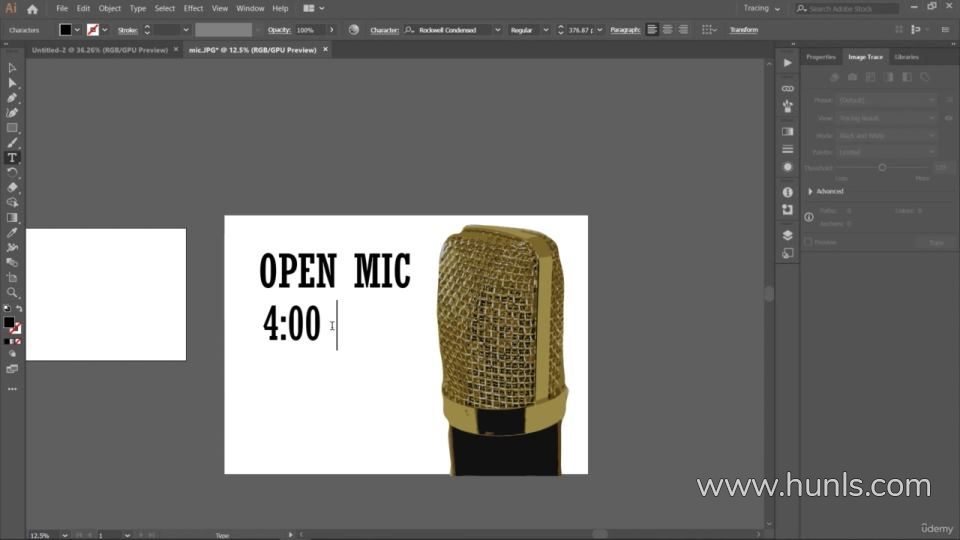Select the Zoom magnifier tool
The width and height of the screenshot is (960, 540).
coord(12,293)
